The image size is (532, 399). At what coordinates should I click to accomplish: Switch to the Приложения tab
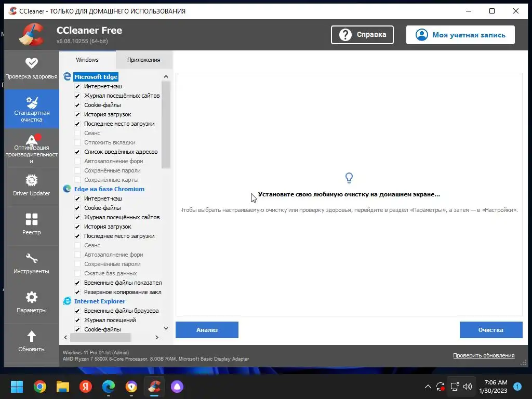point(144,60)
